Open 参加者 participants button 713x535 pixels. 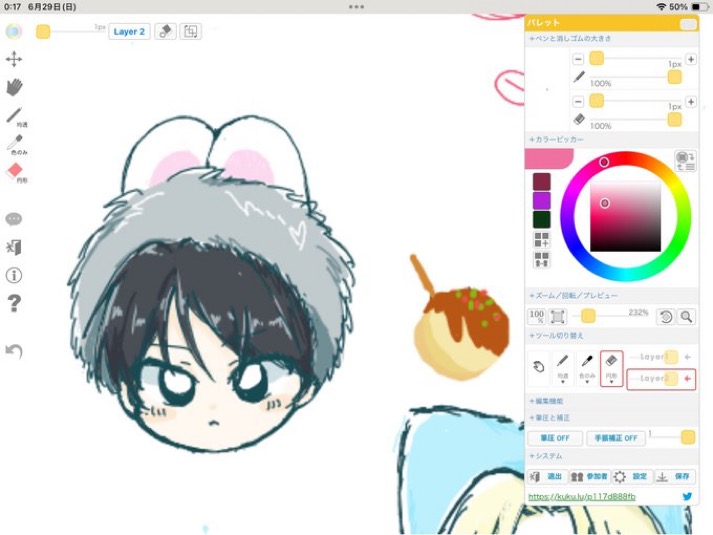tap(589, 476)
